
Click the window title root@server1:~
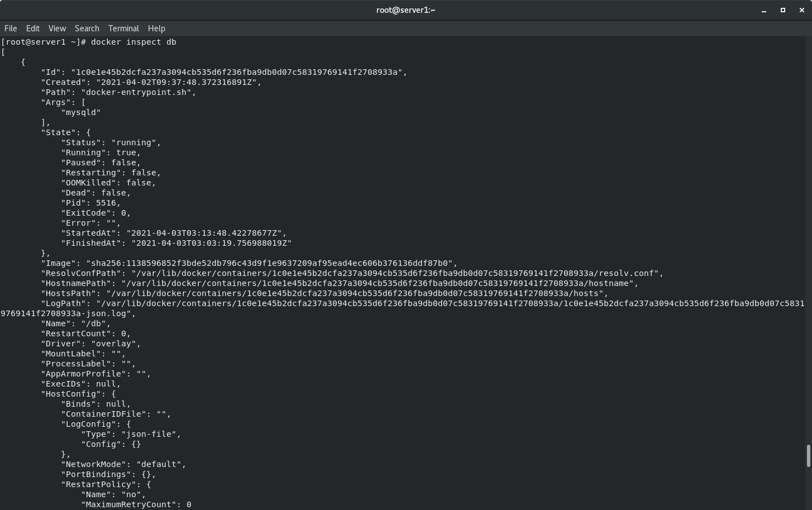pyautogui.click(x=405, y=10)
